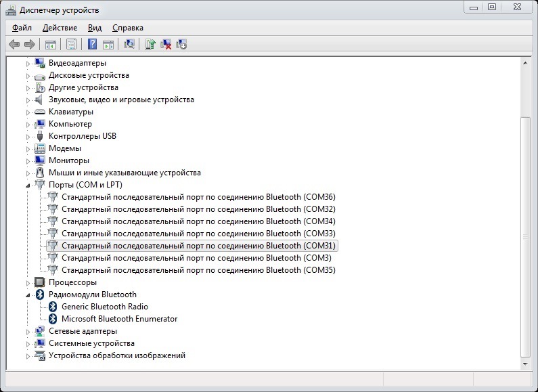Click the Generic Bluetooth Radio icon
Image resolution: width=538 pixels, height=392 pixels.
[x=53, y=307]
